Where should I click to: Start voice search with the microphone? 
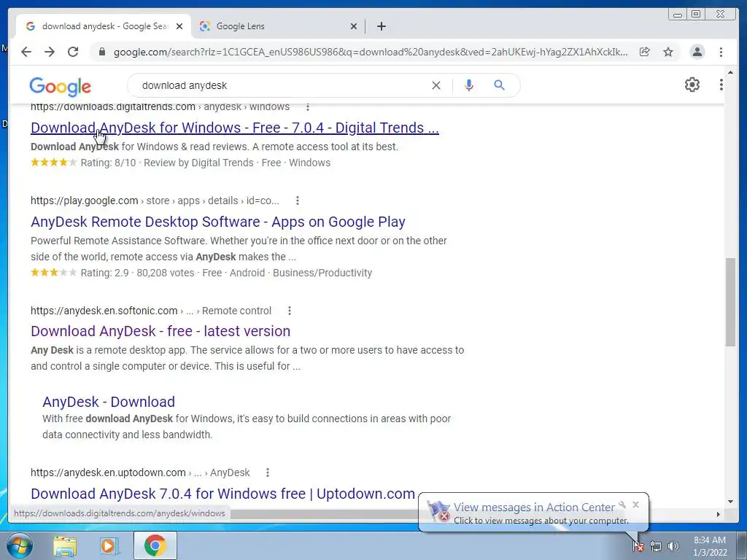[x=469, y=85]
